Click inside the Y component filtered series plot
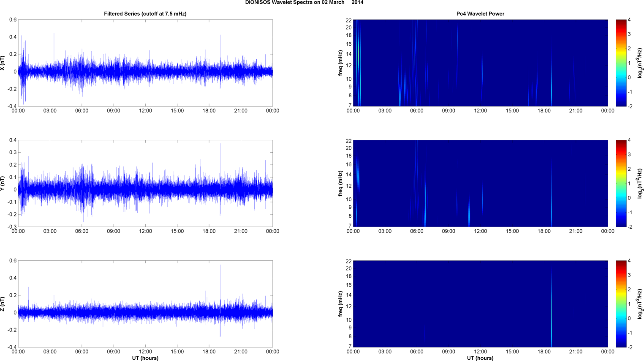 point(145,183)
